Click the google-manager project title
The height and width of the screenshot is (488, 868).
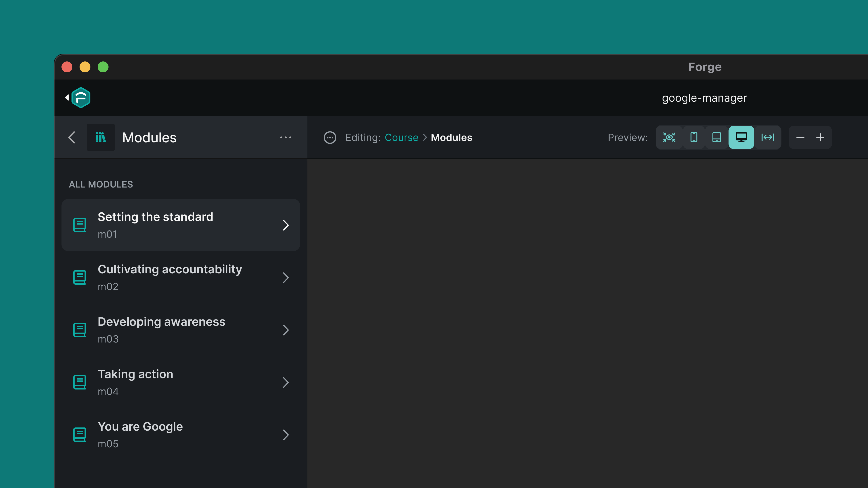(x=704, y=98)
